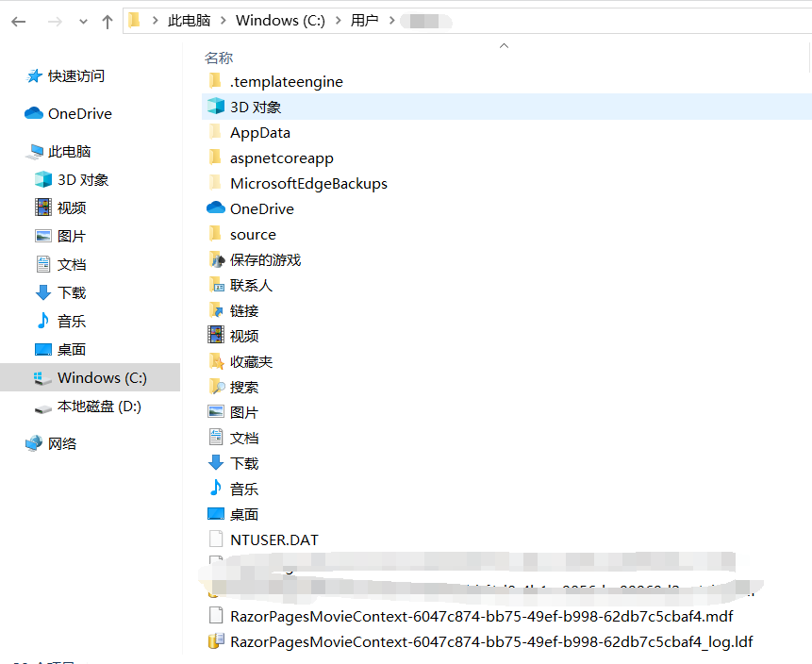Click the sort direction arrow above the list
This screenshot has width=812, height=664.
point(504,45)
